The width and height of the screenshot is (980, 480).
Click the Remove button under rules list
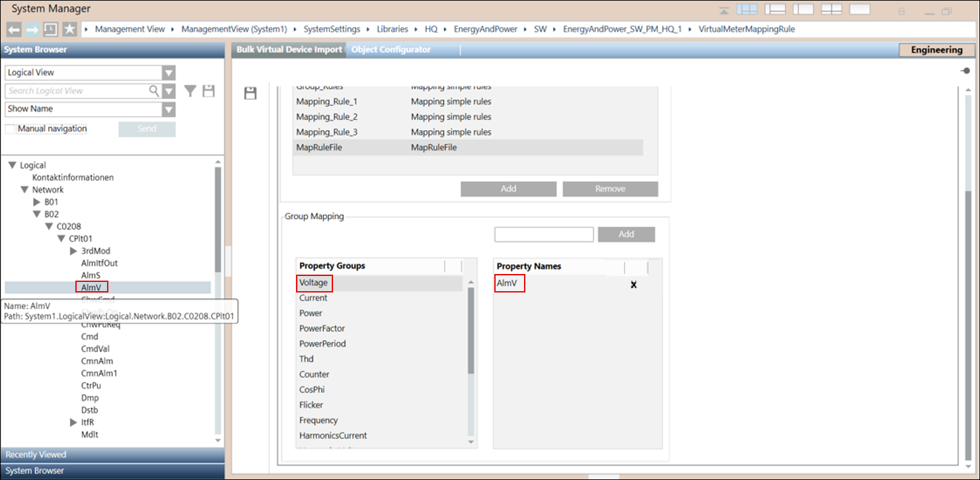pos(609,189)
